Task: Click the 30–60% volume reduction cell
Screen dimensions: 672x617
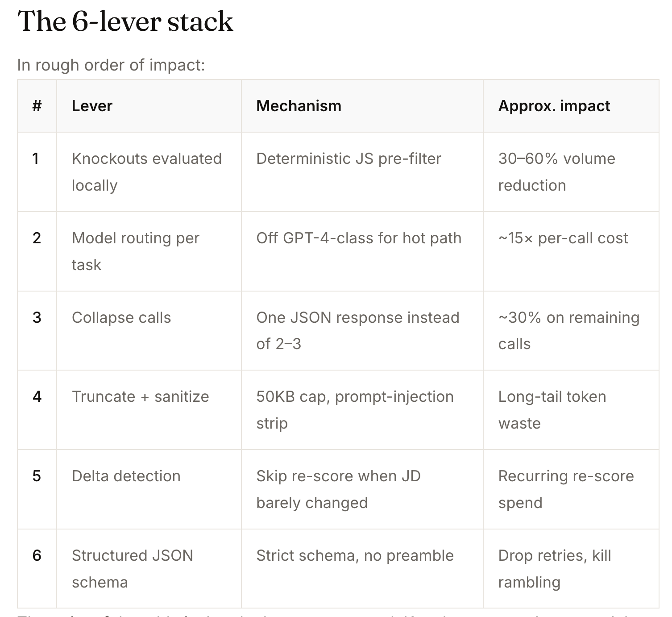Action: pyautogui.click(x=571, y=172)
